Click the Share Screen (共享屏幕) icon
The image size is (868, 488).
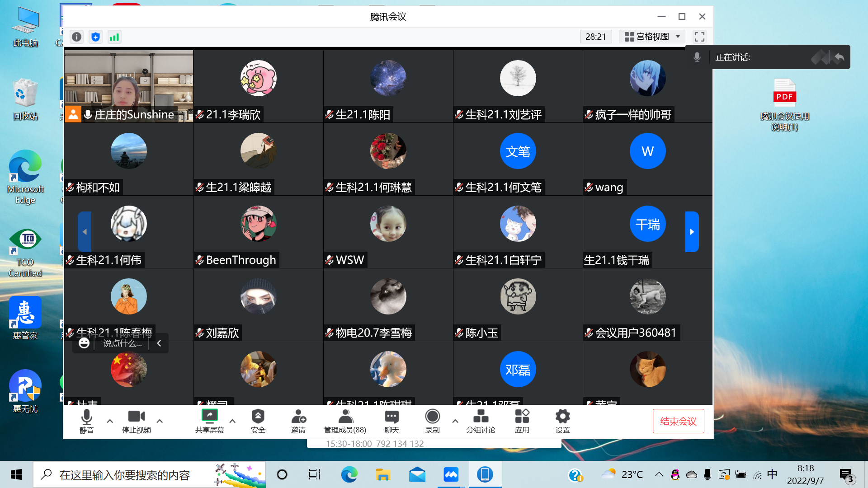(209, 416)
